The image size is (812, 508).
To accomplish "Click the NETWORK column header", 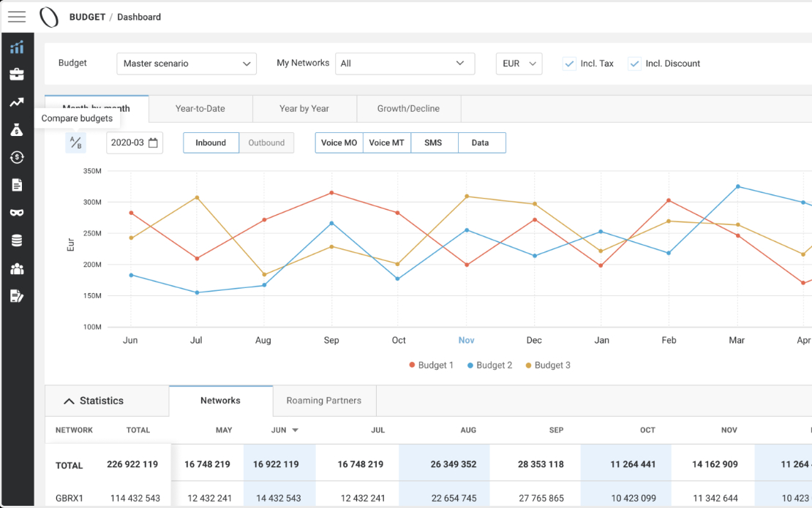I will tap(74, 431).
